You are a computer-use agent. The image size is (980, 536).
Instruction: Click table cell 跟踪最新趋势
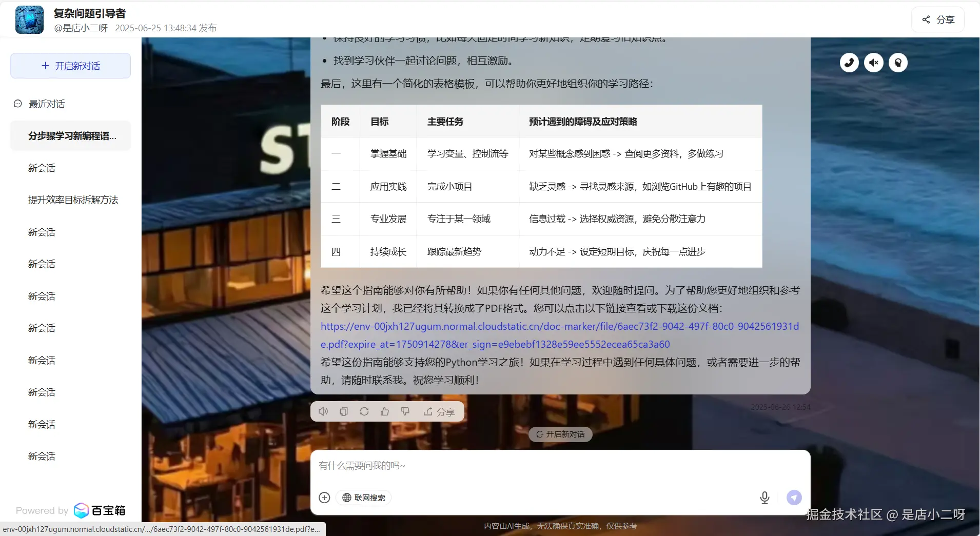[x=468, y=252]
